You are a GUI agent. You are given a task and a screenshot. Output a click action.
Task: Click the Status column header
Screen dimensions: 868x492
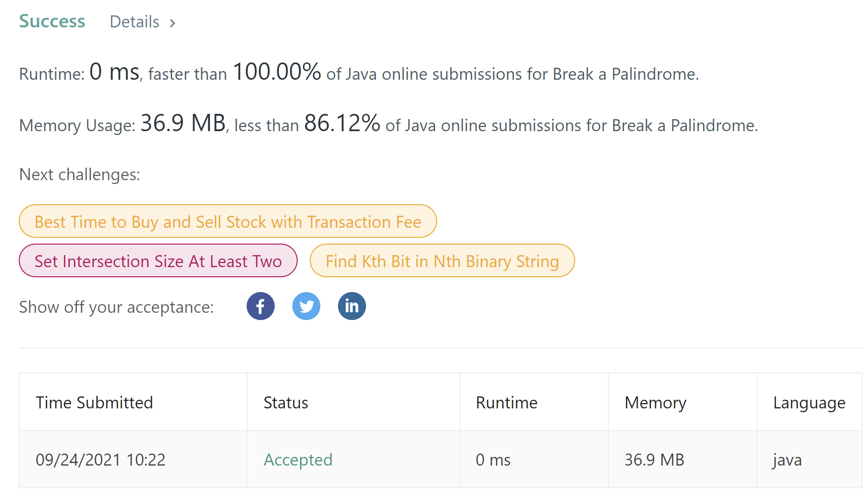tap(286, 403)
